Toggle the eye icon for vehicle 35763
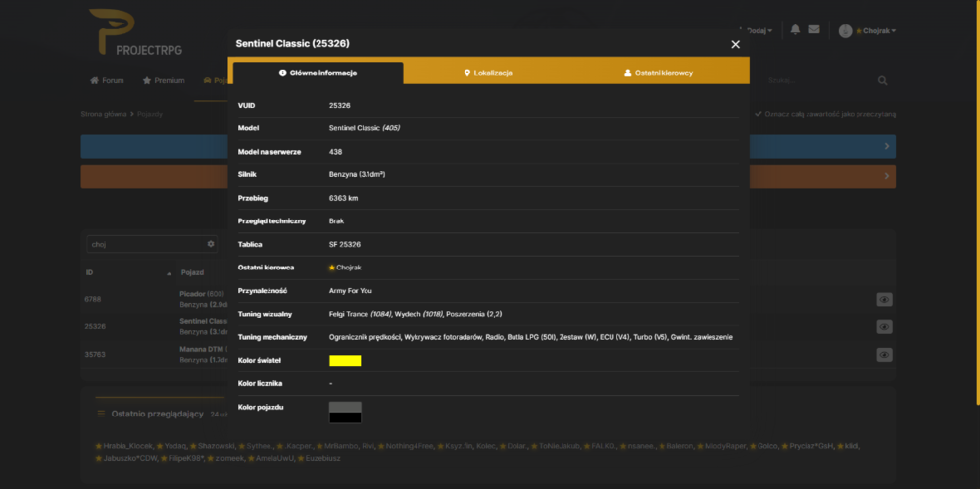This screenshot has width=980, height=489. point(884,355)
